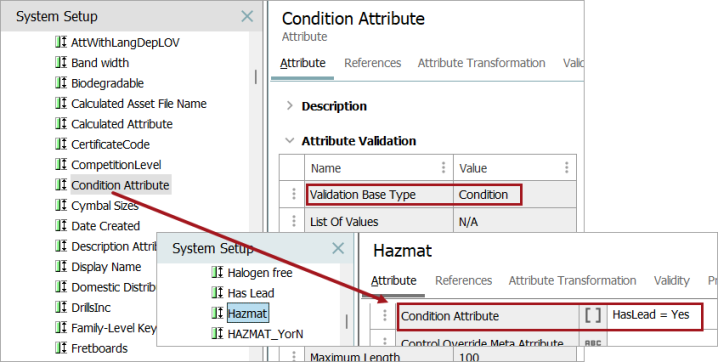Image resolution: width=718 pixels, height=362 pixels.
Task: Select AttWithLangDepLOV in the tree
Action: [x=125, y=43]
